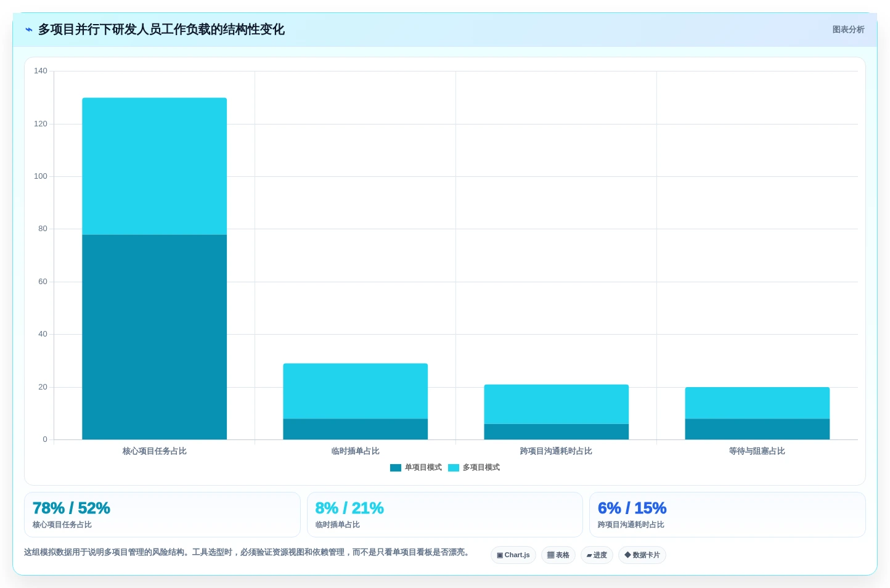
Task: Click the 100 y-axis tick label
Action: point(41,176)
